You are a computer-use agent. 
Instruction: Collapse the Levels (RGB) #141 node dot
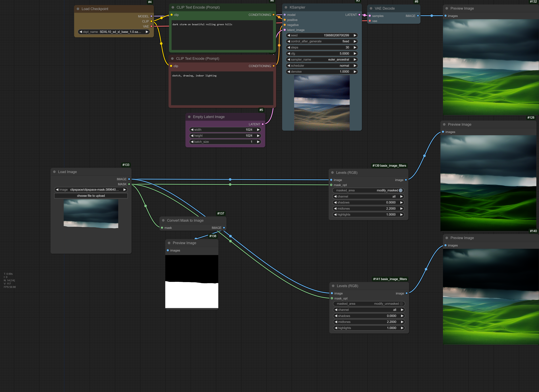[x=333, y=286]
